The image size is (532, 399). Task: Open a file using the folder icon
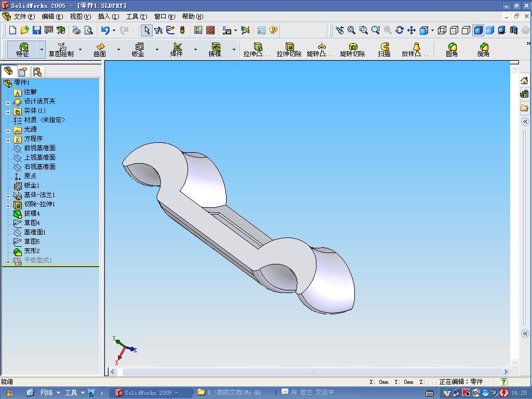pyautogui.click(x=24, y=30)
